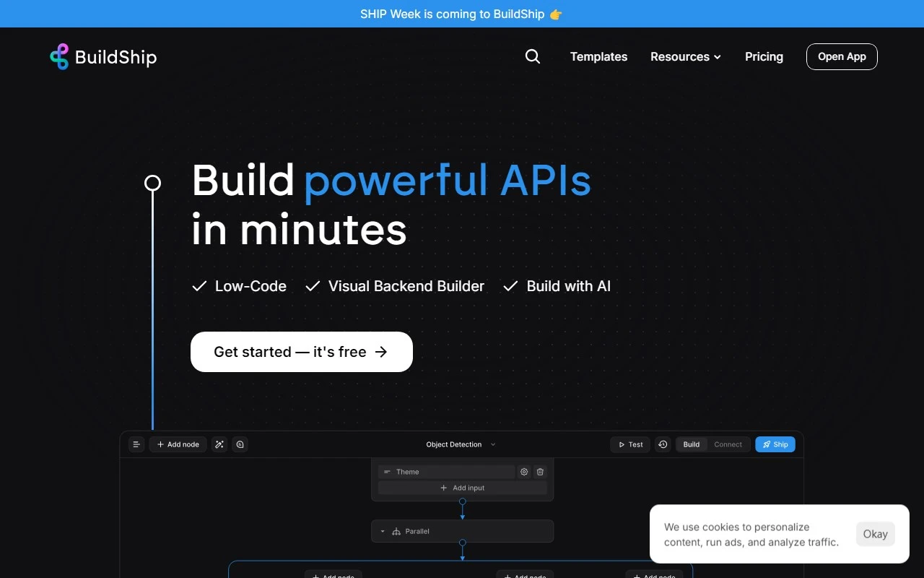Open the site search magnifier

[533, 56]
